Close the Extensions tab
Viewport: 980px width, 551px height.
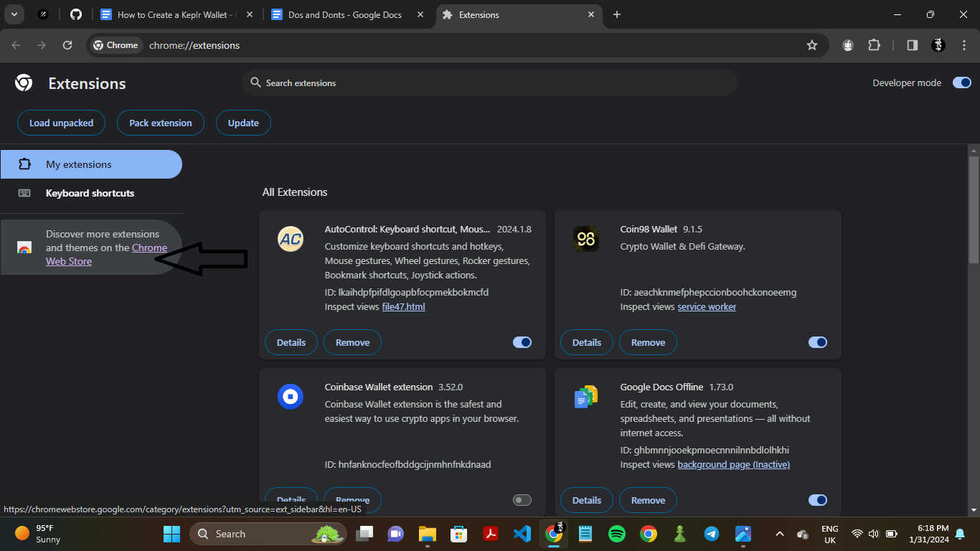(592, 14)
